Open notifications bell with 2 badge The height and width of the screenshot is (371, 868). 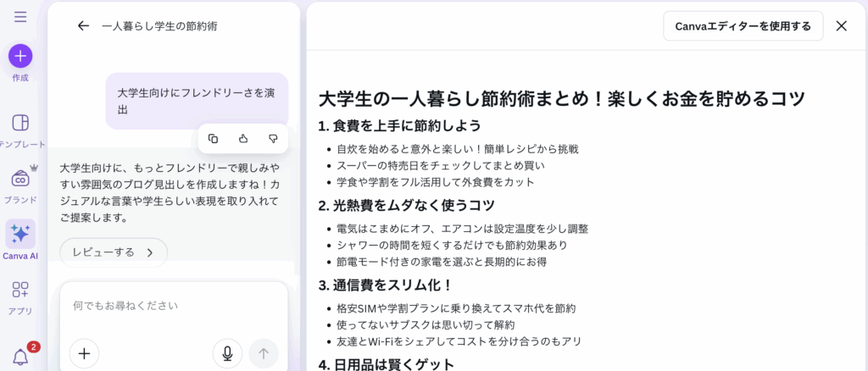[20, 357]
